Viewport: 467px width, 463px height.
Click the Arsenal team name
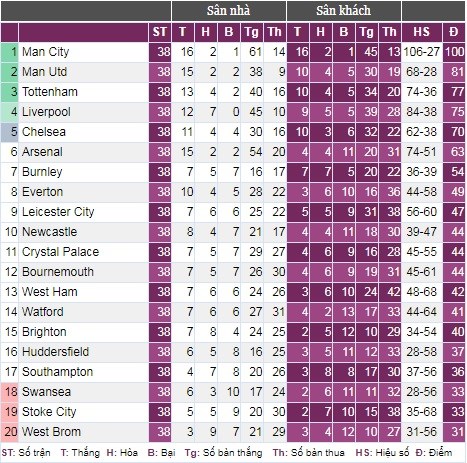[x=42, y=152]
